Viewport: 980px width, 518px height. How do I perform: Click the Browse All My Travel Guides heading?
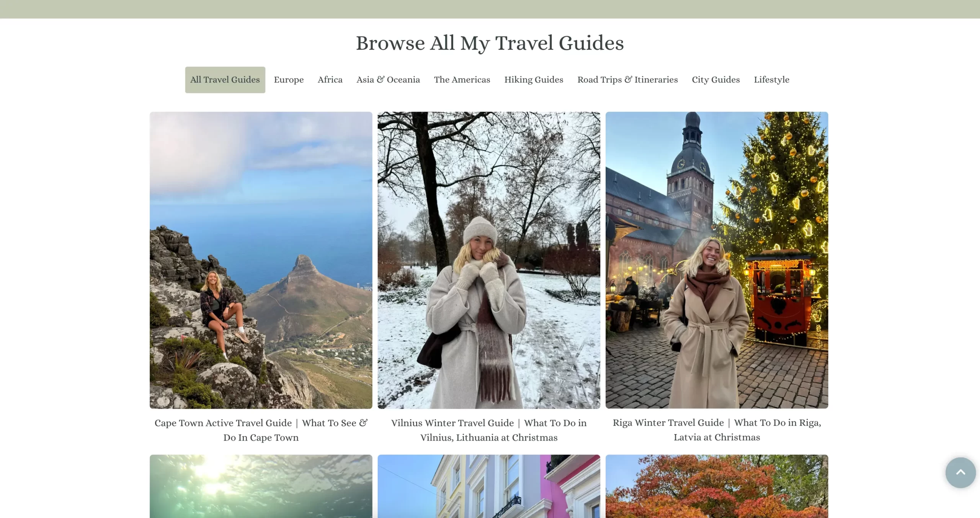click(x=490, y=43)
